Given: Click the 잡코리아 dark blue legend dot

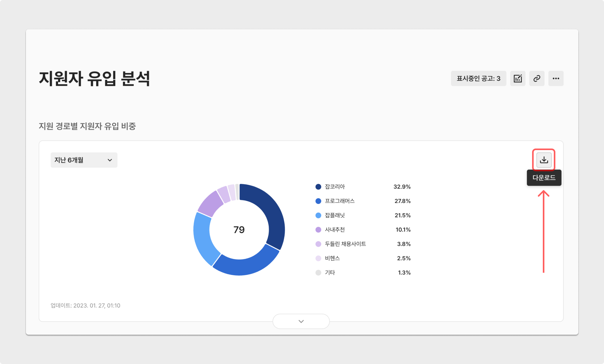Looking at the screenshot, I should [x=318, y=187].
